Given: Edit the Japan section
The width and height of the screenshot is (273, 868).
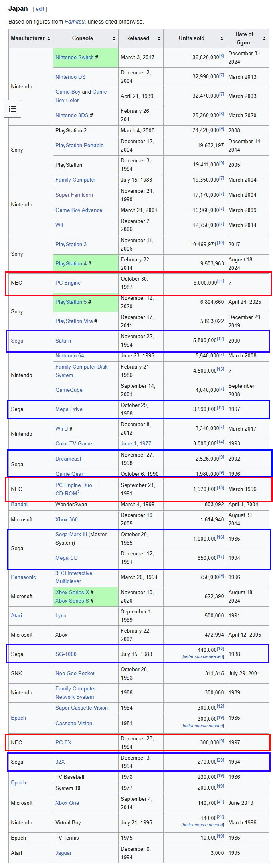Looking at the screenshot, I should pyautogui.click(x=40, y=9).
